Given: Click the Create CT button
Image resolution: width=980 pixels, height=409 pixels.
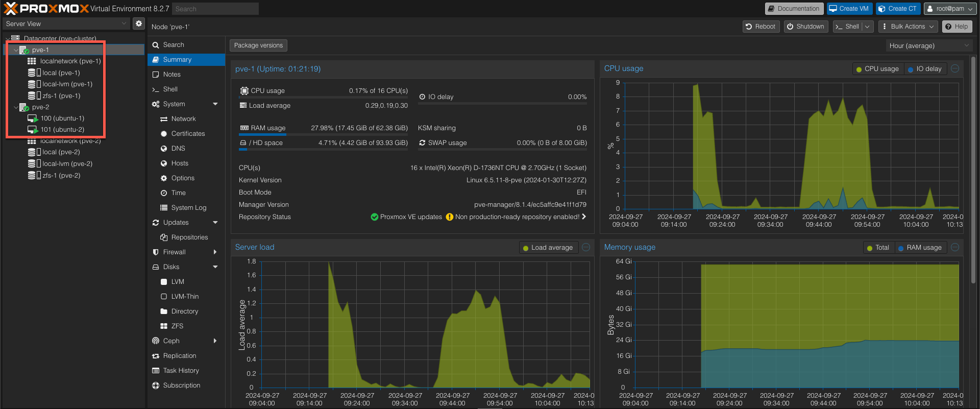Looking at the screenshot, I should (898, 9).
